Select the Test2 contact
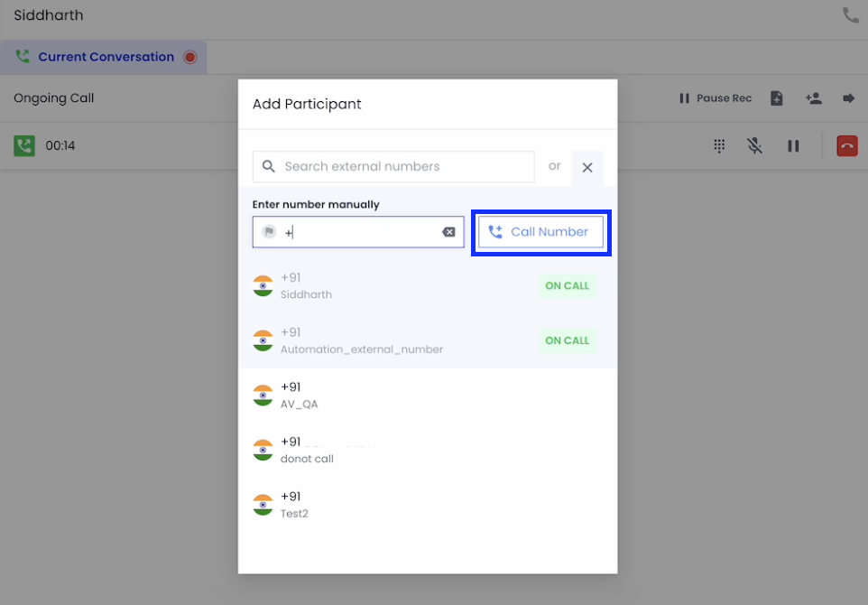 [x=428, y=505]
